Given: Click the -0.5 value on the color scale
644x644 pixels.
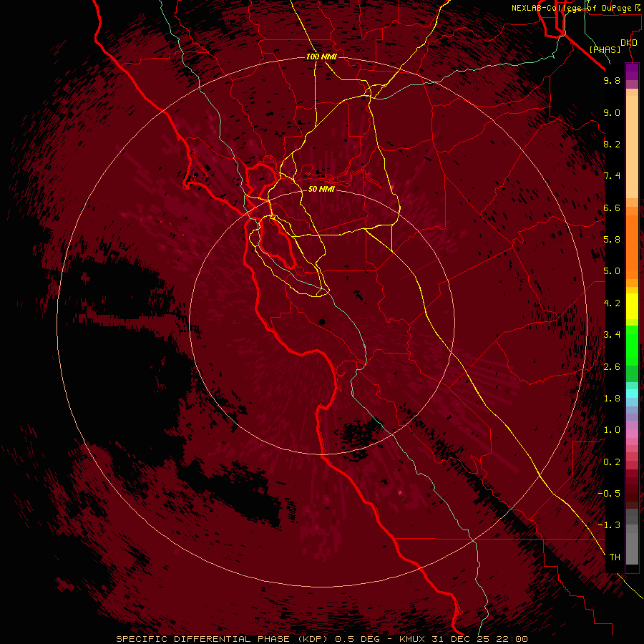Looking at the screenshot, I should click(609, 494).
